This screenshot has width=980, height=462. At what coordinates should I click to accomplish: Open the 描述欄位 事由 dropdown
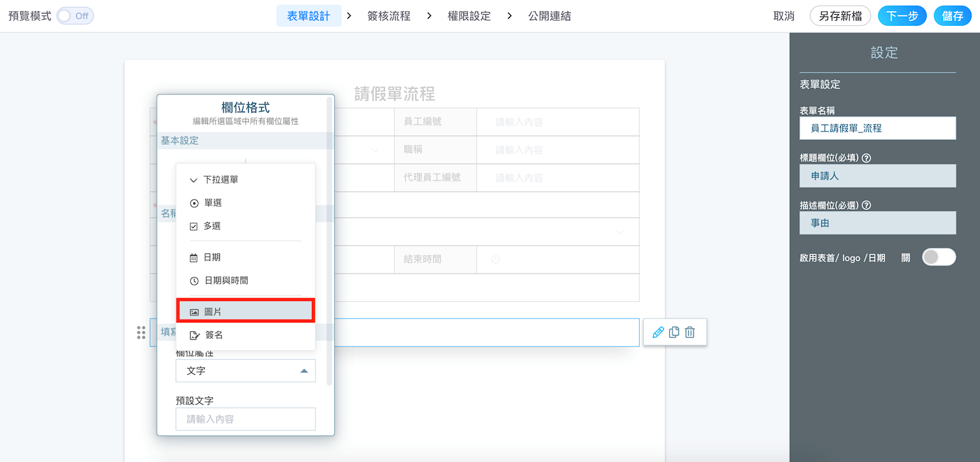click(x=877, y=223)
